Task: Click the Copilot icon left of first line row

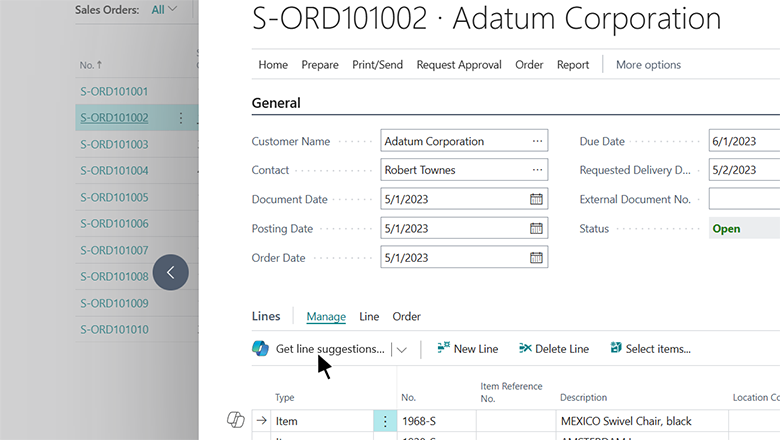Action: coord(236,421)
